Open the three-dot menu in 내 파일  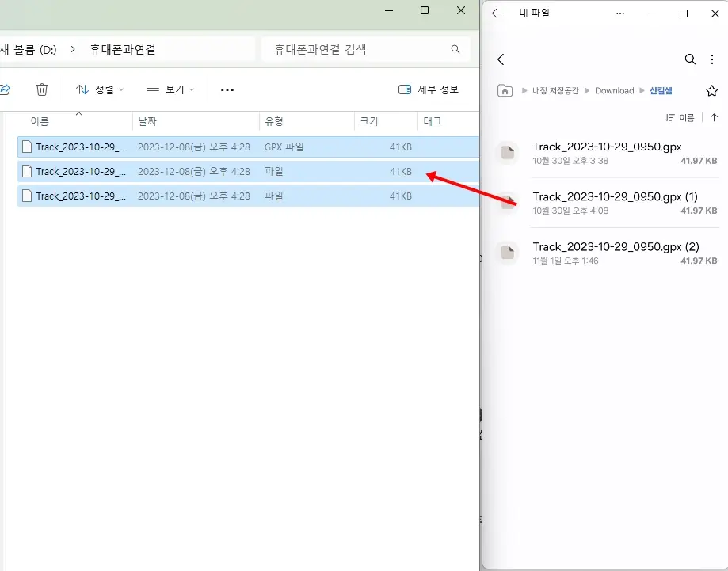pyautogui.click(x=711, y=59)
